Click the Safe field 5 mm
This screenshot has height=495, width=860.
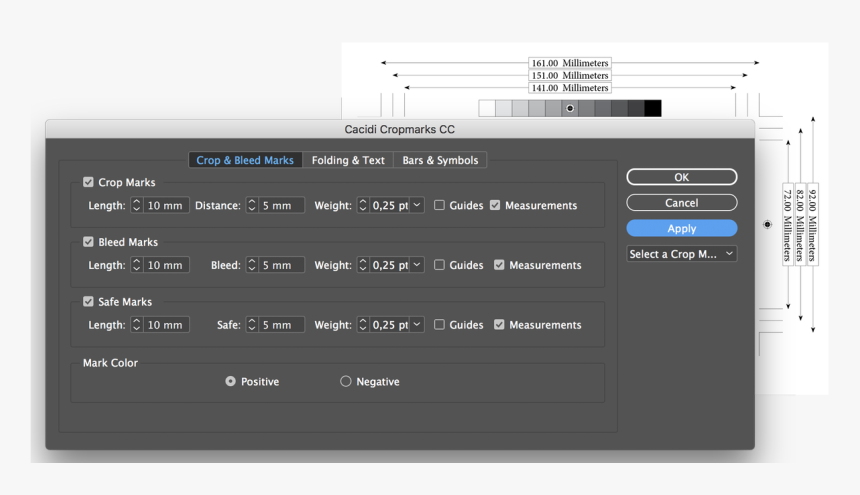coord(281,325)
